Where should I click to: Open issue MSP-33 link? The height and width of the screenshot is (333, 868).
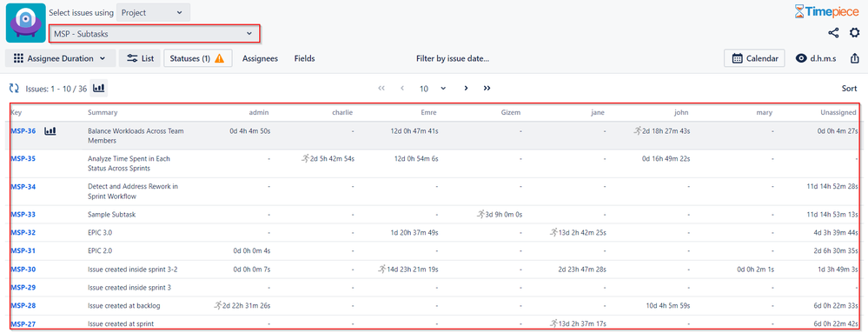[x=23, y=215]
